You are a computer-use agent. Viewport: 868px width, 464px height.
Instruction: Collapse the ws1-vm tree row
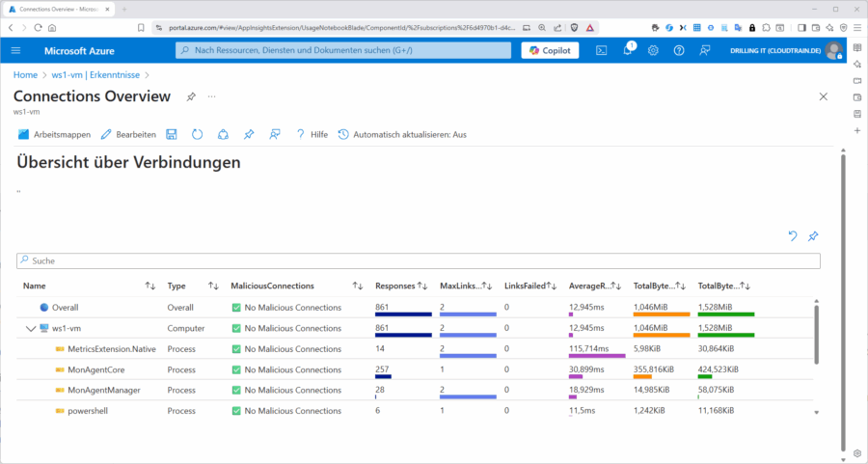31,328
